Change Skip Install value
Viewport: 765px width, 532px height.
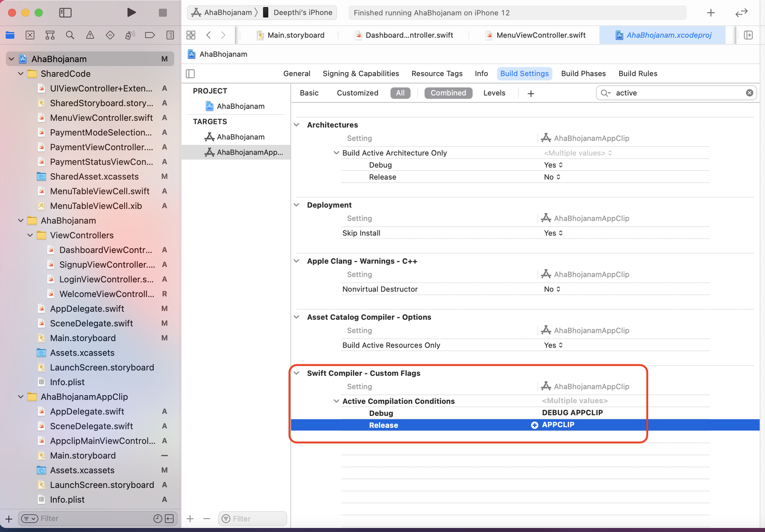pyautogui.click(x=553, y=233)
